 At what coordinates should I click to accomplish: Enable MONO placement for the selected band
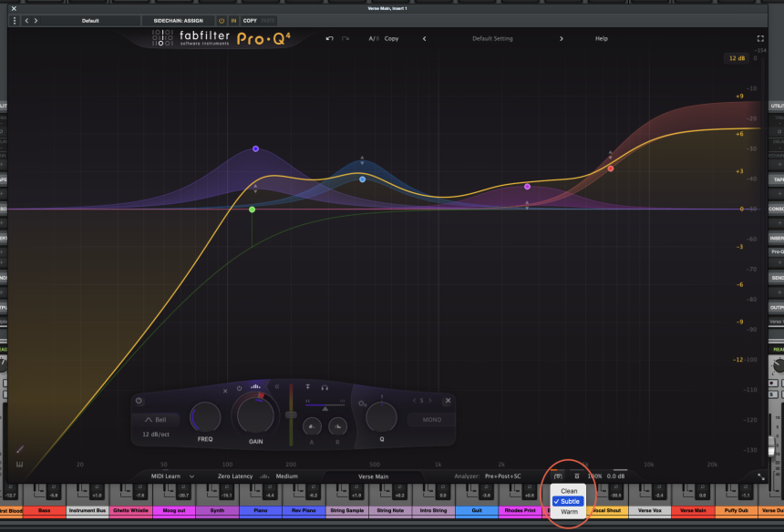pyautogui.click(x=430, y=420)
